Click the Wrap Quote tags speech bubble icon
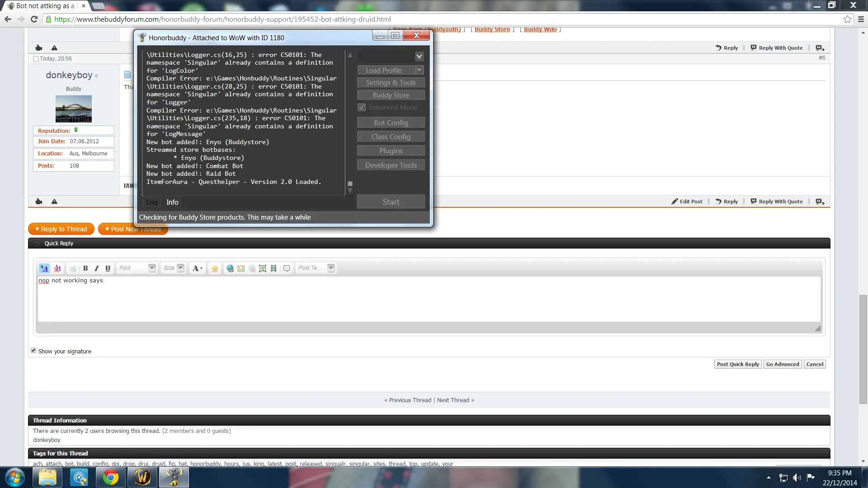The width and height of the screenshot is (868, 488). pyautogui.click(x=287, y=268)
